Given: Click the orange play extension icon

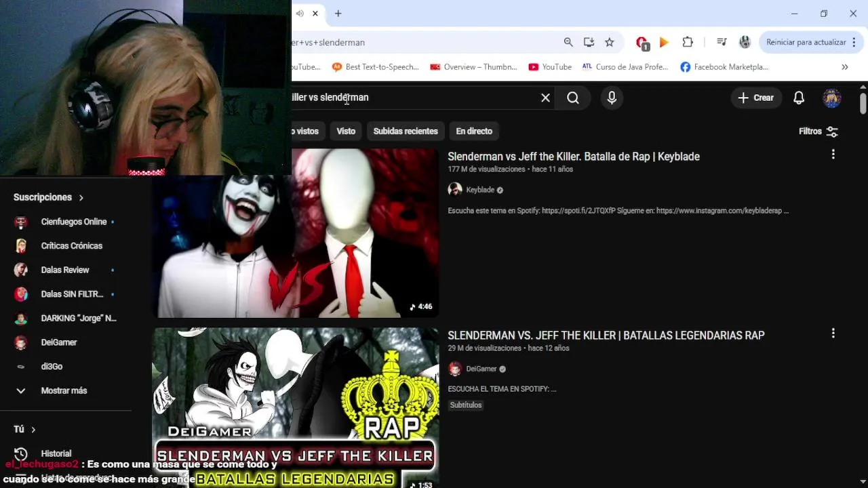Looking at the screenshot, I should 665,42.
